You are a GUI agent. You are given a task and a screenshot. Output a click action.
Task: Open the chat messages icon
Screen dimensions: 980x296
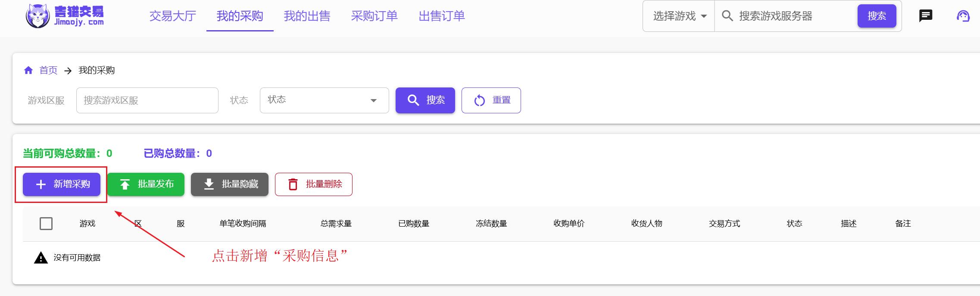click(x=925, y=16)
